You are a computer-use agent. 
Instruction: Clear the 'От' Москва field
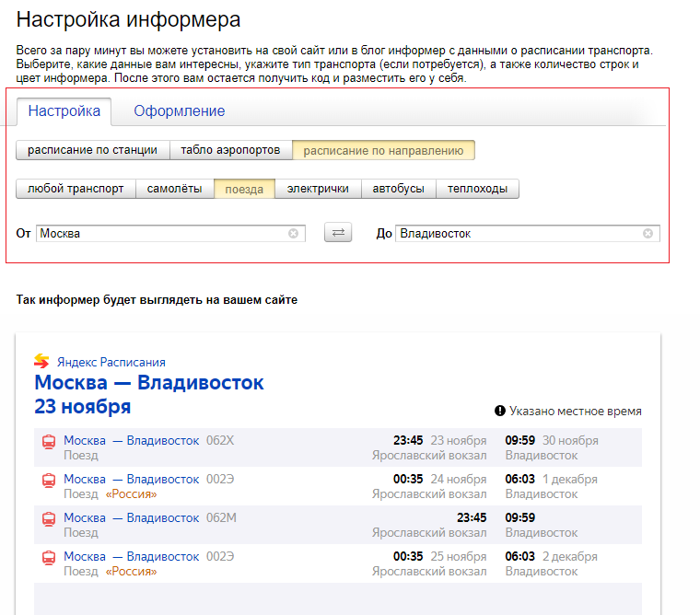tap(293, 234)
